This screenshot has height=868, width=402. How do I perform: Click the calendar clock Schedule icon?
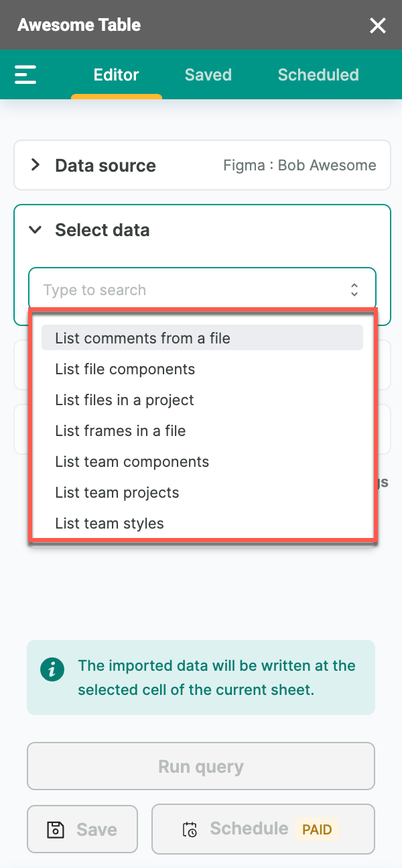click(190, 830)
